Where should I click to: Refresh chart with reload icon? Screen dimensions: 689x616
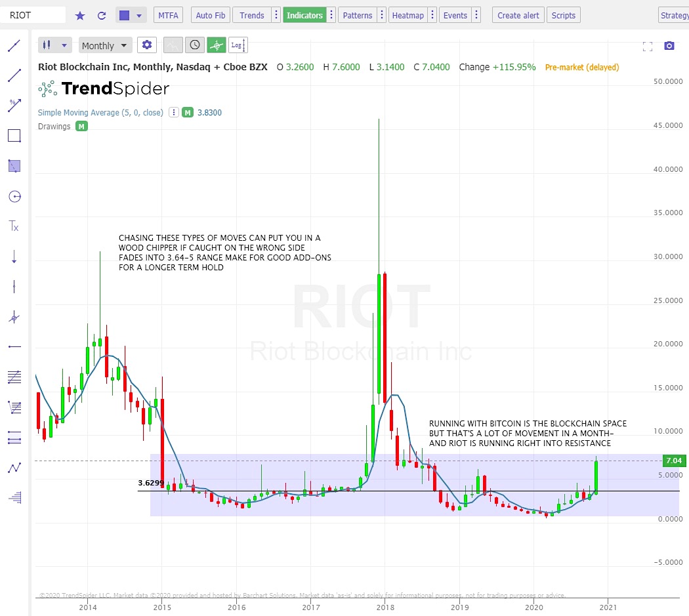pyautogui.click(x=102, y=16)
